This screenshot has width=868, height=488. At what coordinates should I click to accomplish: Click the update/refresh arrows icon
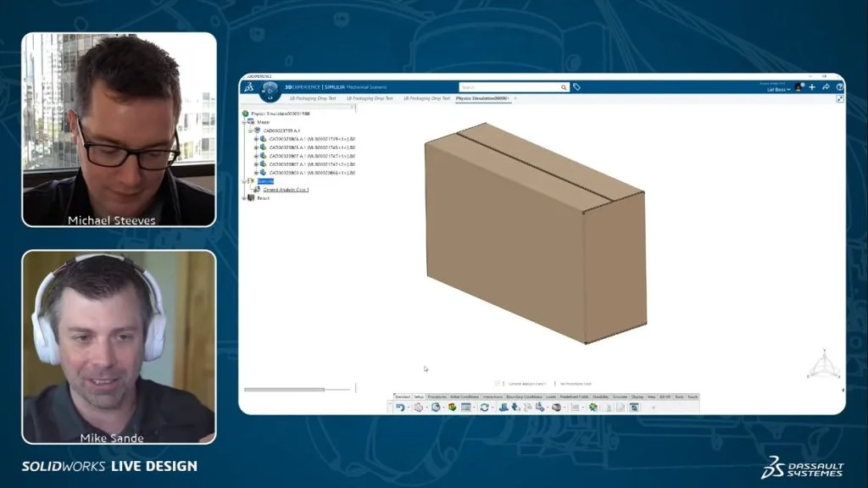(484, 408)
